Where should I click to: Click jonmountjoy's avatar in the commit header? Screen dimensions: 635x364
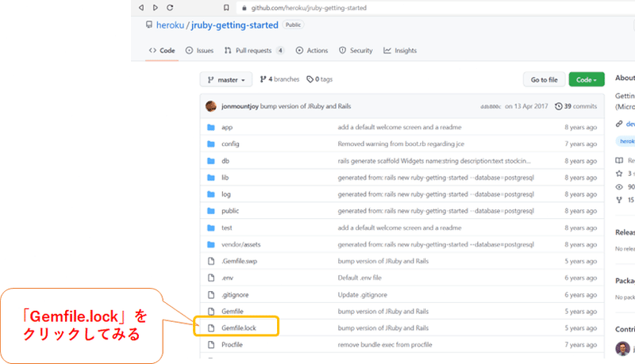(211, 106)
